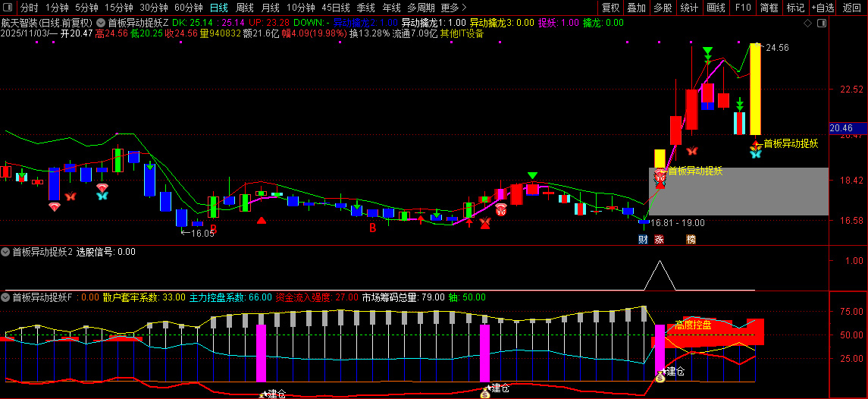This screenshot has width=868, height=399.
Task: Click the red X butterfly signal marker
Action: 484,223
